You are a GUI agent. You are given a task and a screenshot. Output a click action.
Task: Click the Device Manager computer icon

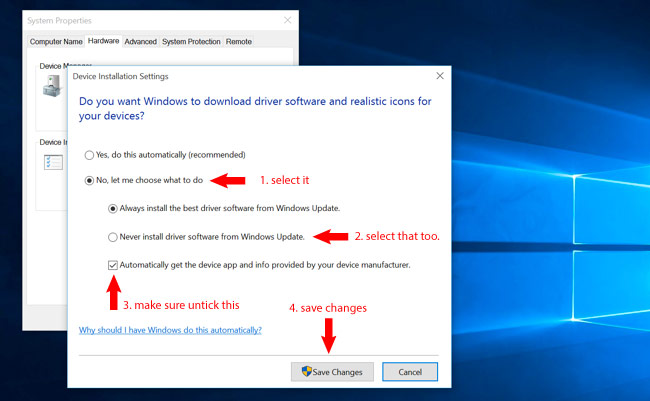(52, 85)
